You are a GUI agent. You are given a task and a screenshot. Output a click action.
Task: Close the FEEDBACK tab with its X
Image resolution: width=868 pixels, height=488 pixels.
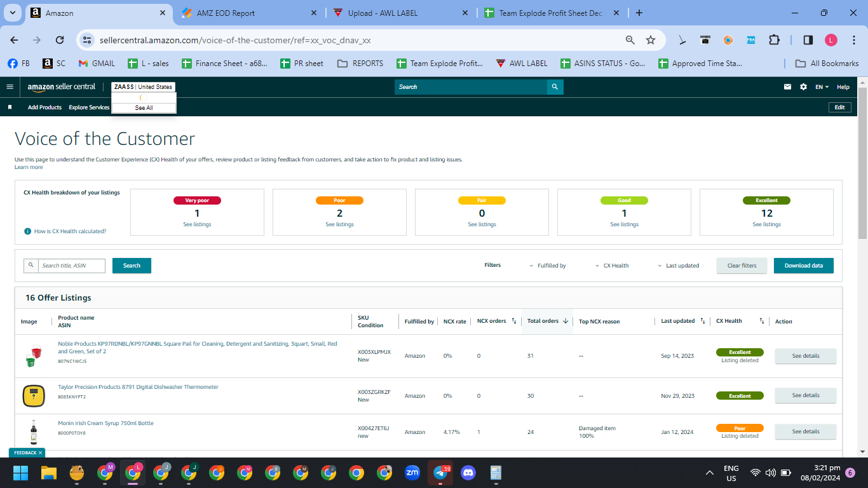pos(41,453)
